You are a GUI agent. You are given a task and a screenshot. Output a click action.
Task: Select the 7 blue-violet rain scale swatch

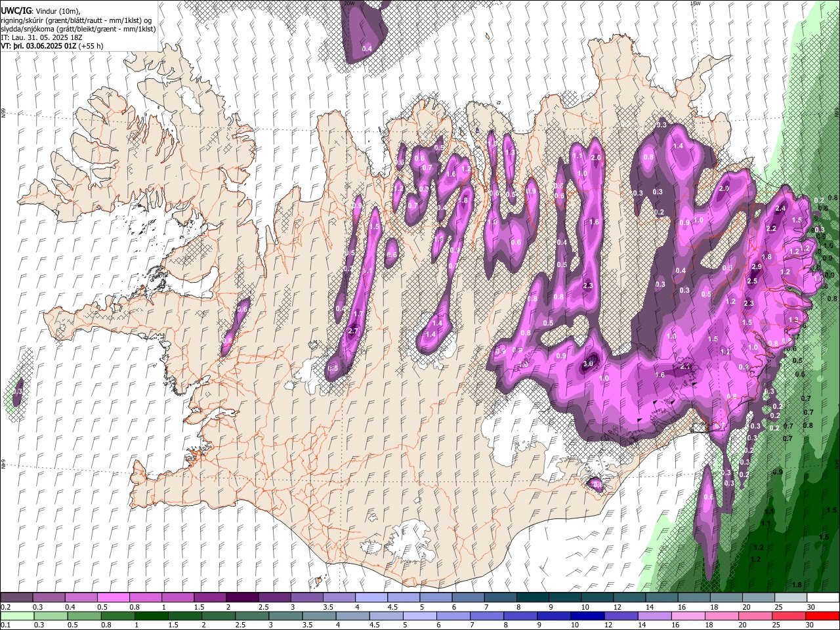click(x=486, y=616)
